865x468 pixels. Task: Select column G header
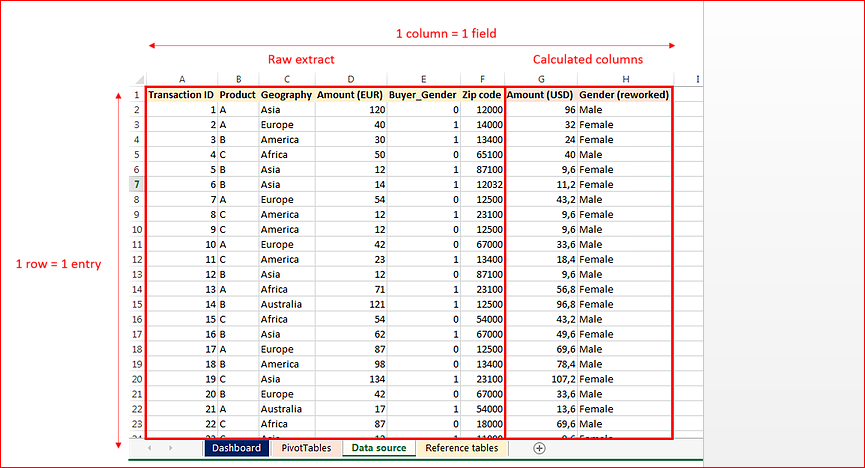point(541,79)
